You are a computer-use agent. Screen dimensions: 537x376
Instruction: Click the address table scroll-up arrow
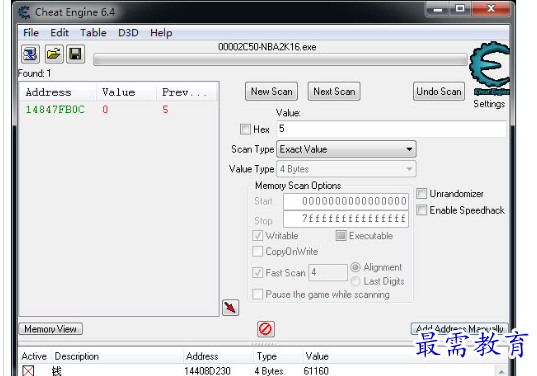(x=501, y=372)
